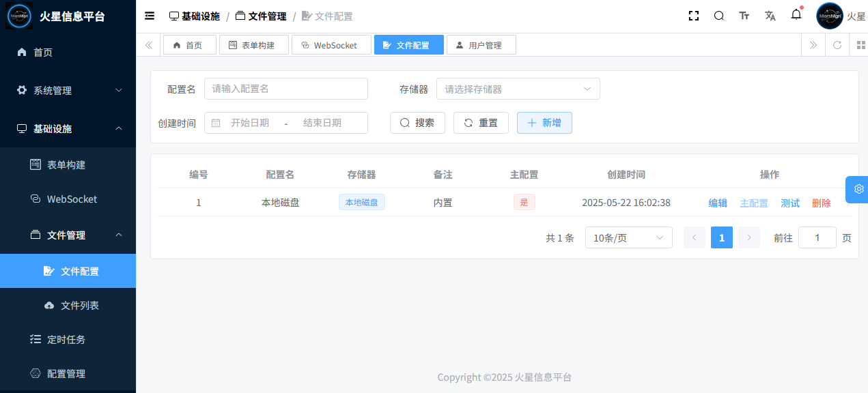Screen dimensions: 868x393
Task: Select the active 文件配置 tab
Action: point(409,45)
